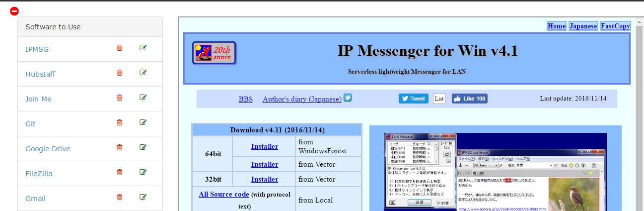644x211 pixels.
Task: Open the IPMSG software link
Action: [x=37, y=49]
